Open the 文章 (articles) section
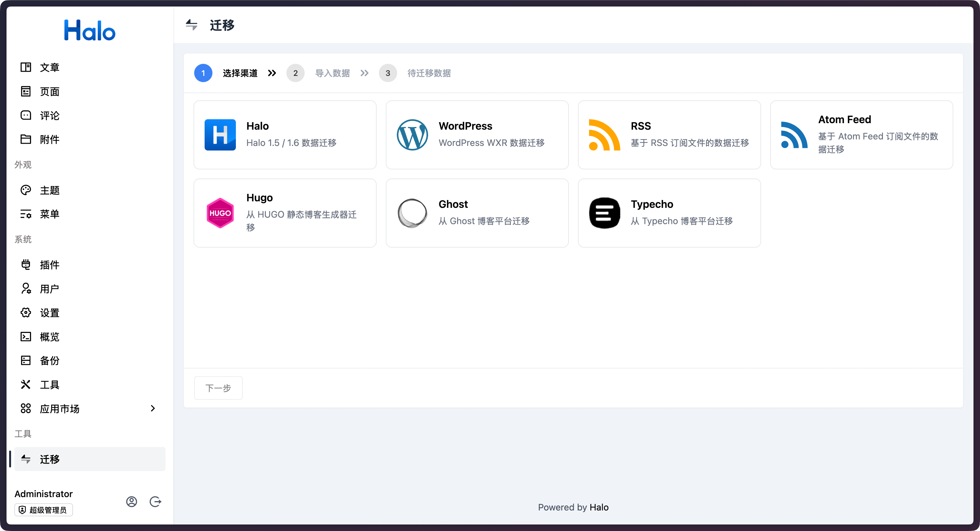The height and width of the screenshot is (531, 980). pos(49,67)
